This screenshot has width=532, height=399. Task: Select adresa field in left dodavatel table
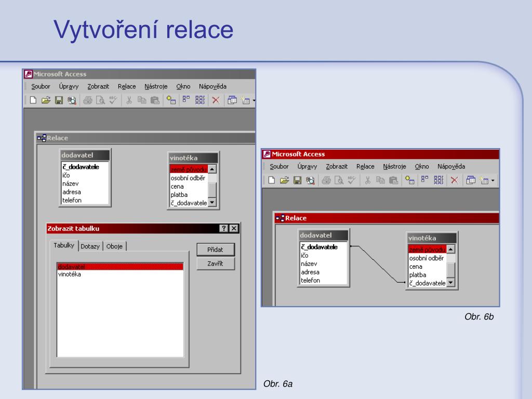(85, 192)
